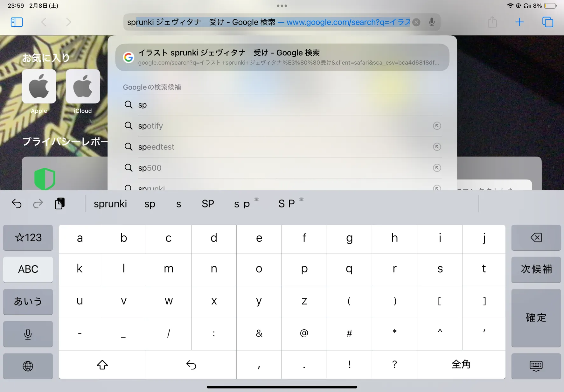Toggle the Safari sidebar panel
The image size is (564, 392).
tap(17, 22)
